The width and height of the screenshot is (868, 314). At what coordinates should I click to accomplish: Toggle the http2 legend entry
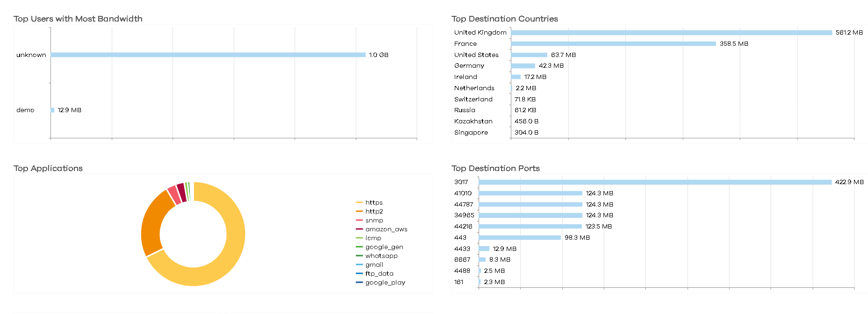[x=374, y=211]
